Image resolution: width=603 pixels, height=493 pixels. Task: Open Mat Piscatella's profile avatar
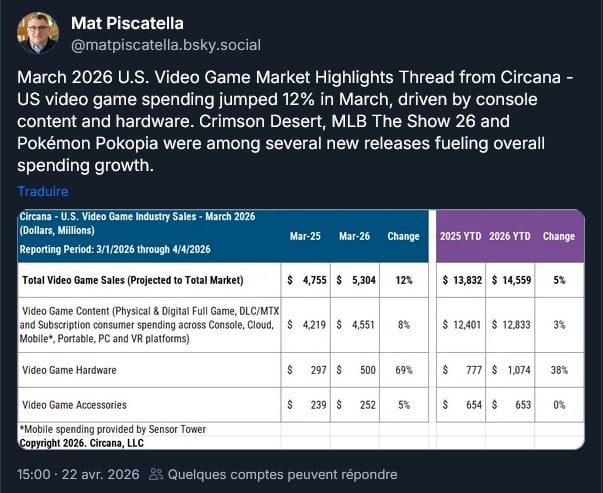[x=37, y=33]
